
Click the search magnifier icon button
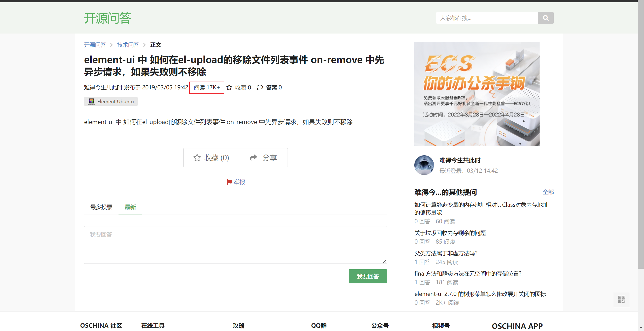tap(546, 18)
